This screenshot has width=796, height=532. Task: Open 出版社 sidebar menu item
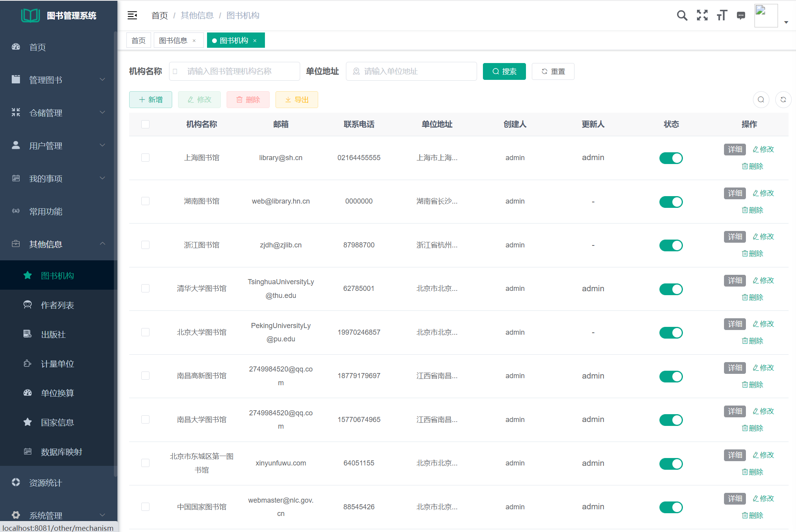pyautogui.click(x=53, y=334)
